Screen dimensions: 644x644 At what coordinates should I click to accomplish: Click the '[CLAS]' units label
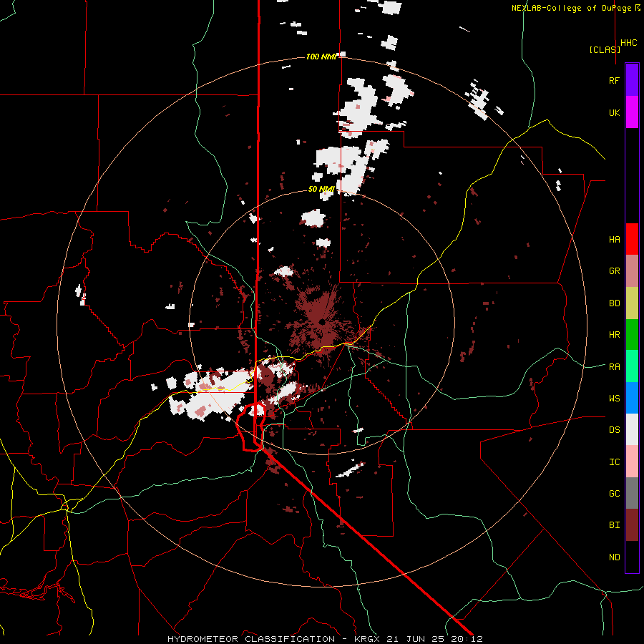point(605,49)
